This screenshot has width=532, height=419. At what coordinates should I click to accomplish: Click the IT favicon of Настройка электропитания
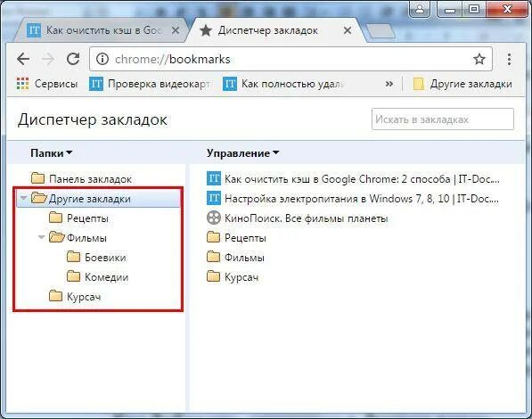pyautogui.click(x=213, y=198)
